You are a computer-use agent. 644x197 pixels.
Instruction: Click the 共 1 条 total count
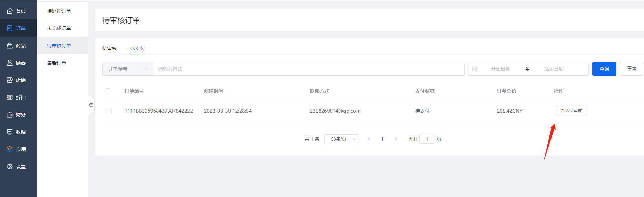pos(312,139)
